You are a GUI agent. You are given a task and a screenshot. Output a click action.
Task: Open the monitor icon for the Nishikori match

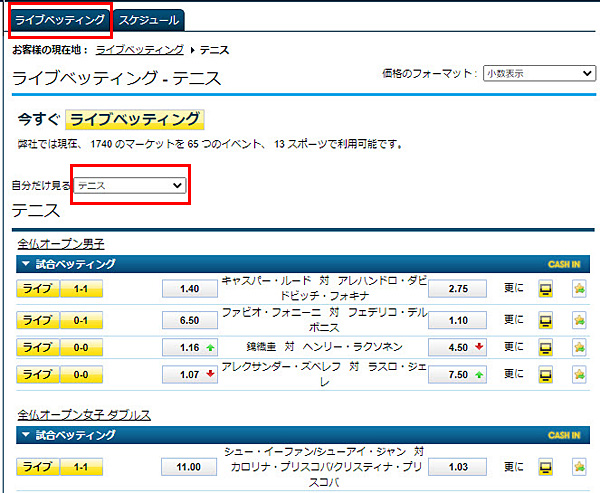click(545, 348)
